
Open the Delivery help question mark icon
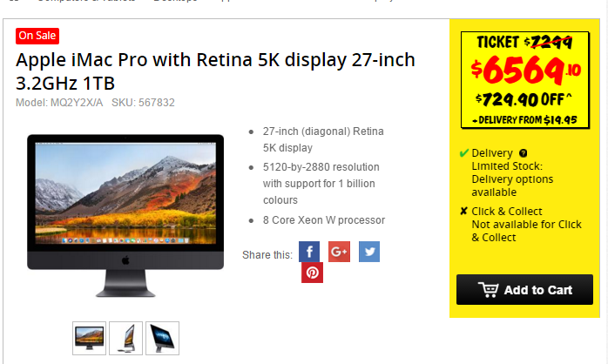pyautogui.click(x=524, y=153)
